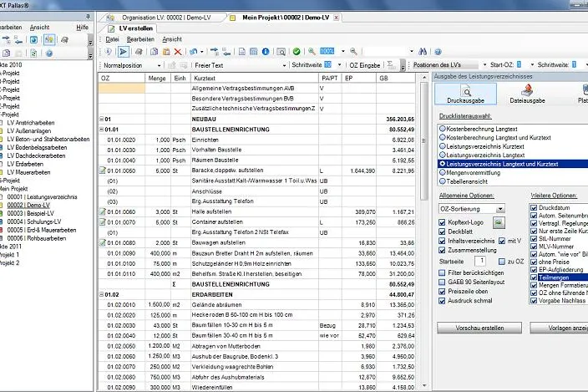
Task: Open the Ansicht menu in LV erstellen
Action: [x=172, y=39]
